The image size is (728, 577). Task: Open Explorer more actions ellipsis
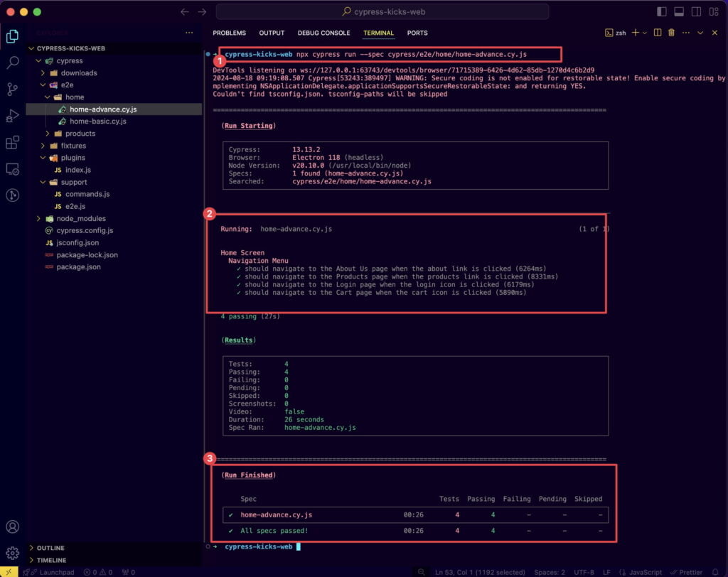pyautogui.click(x=189, y=33)
